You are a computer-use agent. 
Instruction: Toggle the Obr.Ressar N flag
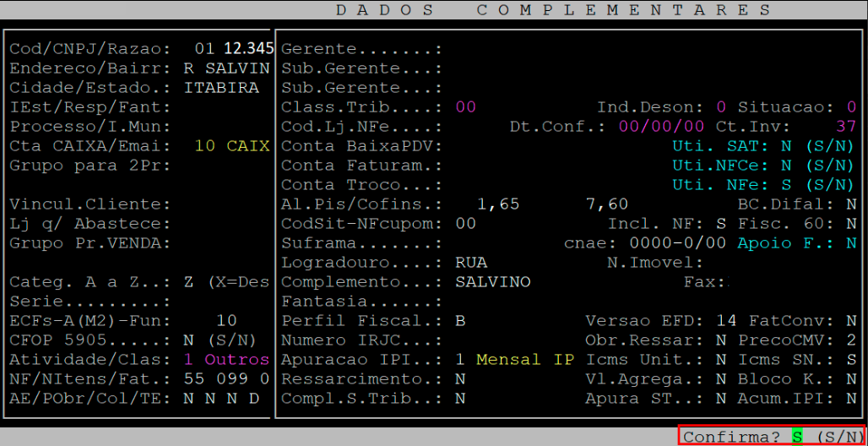tap(720, 340)
